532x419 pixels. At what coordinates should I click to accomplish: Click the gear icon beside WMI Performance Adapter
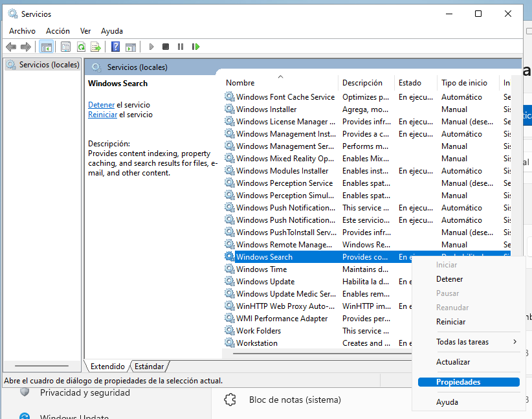pyautogui.click(x=230, y=318)
